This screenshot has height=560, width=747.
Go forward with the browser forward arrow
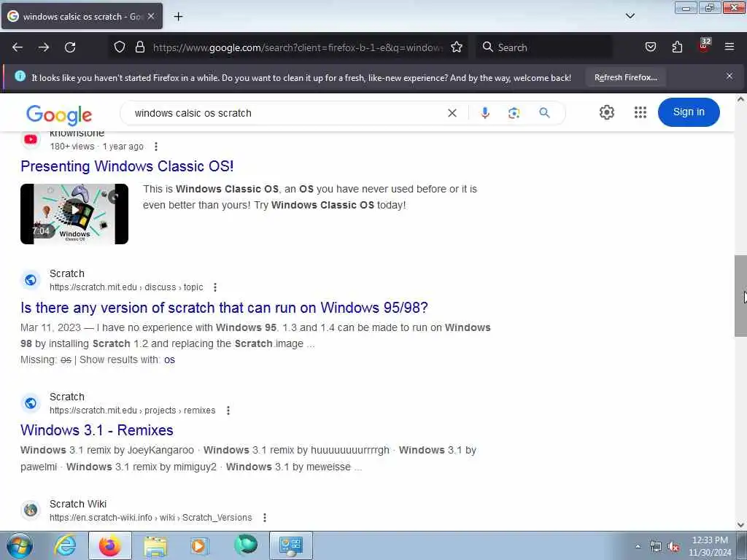44,47
